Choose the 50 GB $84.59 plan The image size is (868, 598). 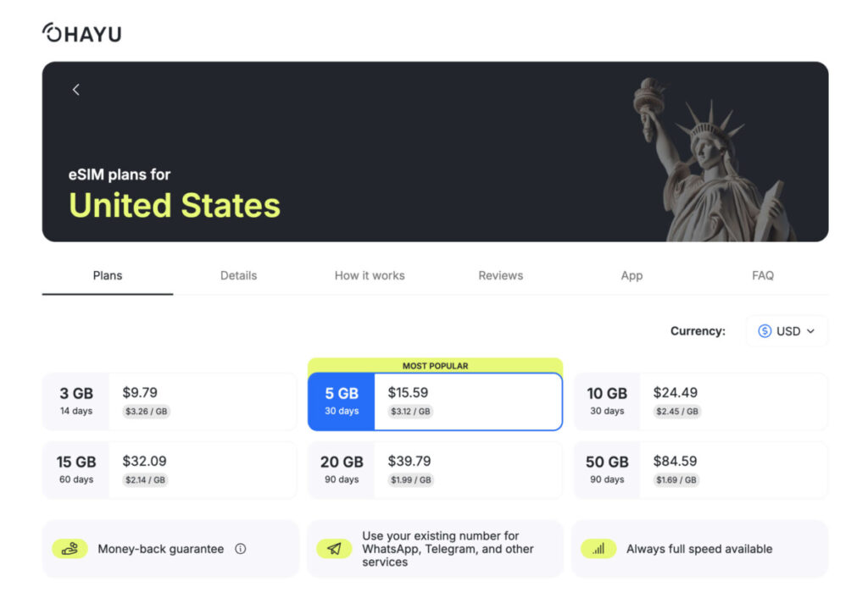(x=700, y=470)
